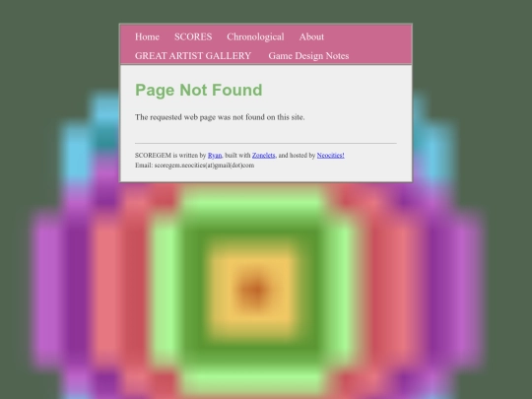Open Game Design Notes
This screenshot has height=399, width=532.
point(308,55)
